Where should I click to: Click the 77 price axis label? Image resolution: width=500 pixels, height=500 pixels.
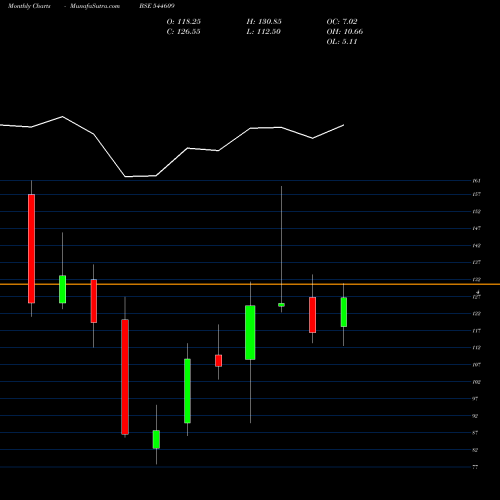point(475,467)
